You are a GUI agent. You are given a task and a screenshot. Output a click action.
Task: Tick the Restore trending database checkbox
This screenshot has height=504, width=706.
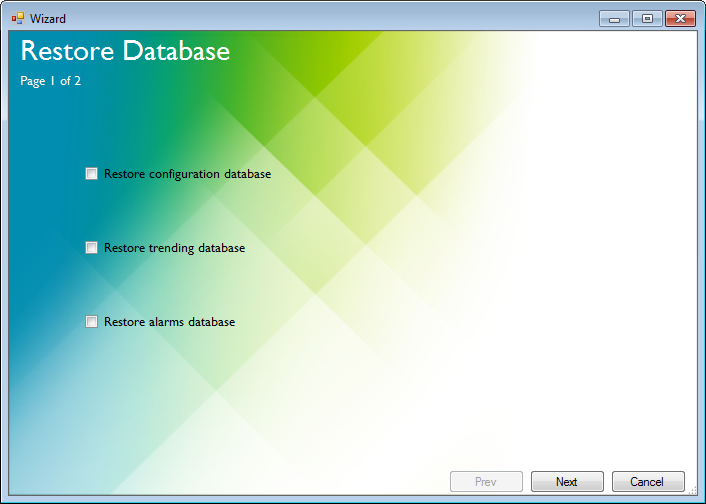click(x=91, y=248)
